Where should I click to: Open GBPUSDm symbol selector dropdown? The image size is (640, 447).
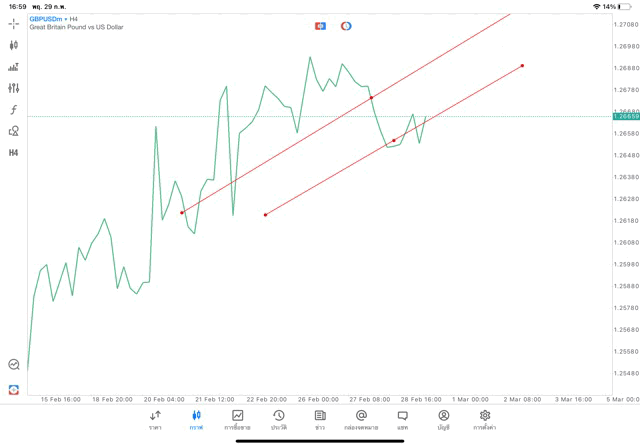click(48, 19)
